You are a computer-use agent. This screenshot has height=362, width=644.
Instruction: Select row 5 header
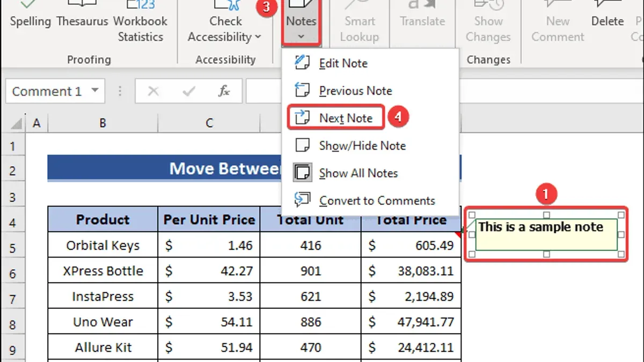tap(13, 247)
